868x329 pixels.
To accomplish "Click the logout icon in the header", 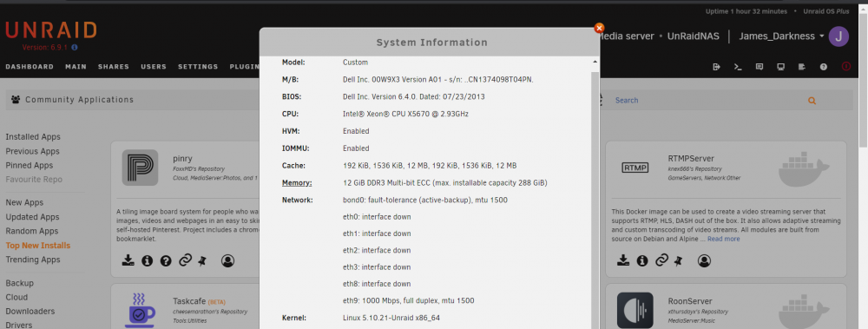I will pyautogui.click(x=716, y=67).
